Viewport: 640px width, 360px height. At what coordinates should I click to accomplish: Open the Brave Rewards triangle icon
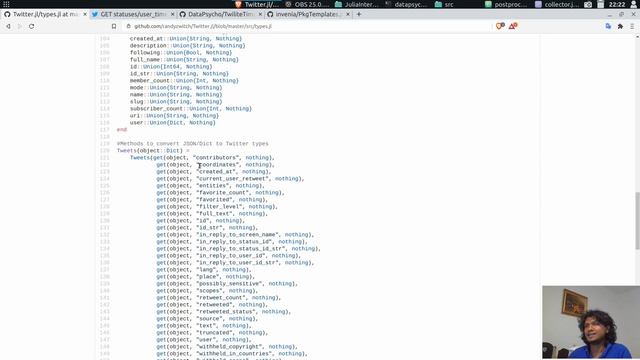tap(513, 26)
